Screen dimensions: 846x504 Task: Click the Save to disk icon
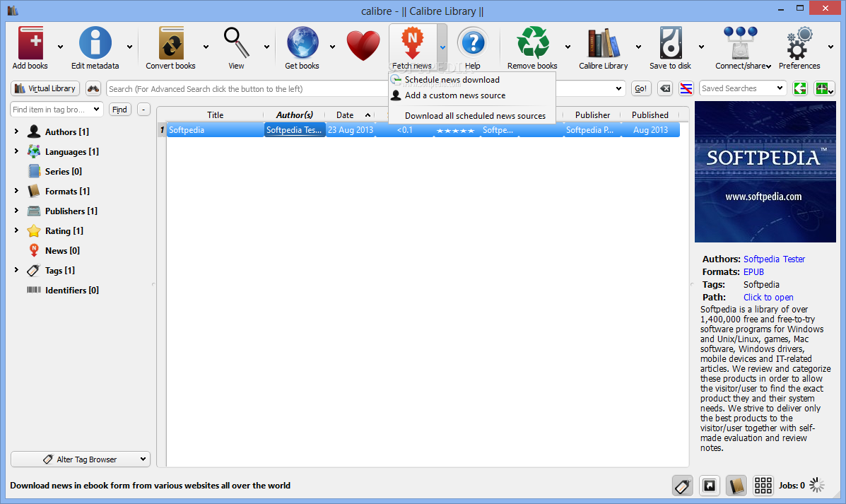[x=670, y=43]
